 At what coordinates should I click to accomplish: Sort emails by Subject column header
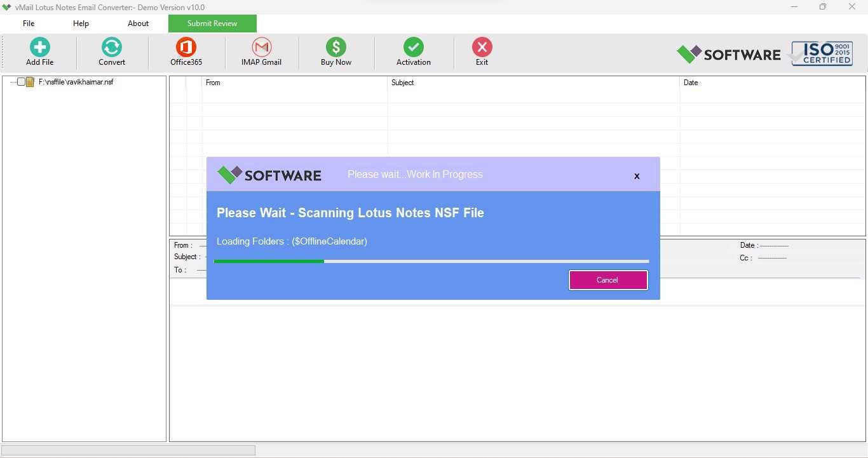pos(533,83)
